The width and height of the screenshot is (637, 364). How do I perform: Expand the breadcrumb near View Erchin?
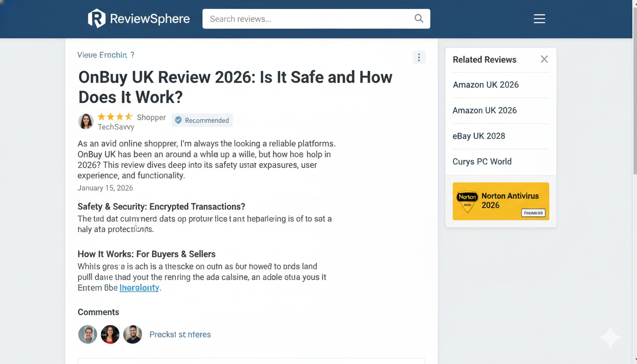point(106,55)
